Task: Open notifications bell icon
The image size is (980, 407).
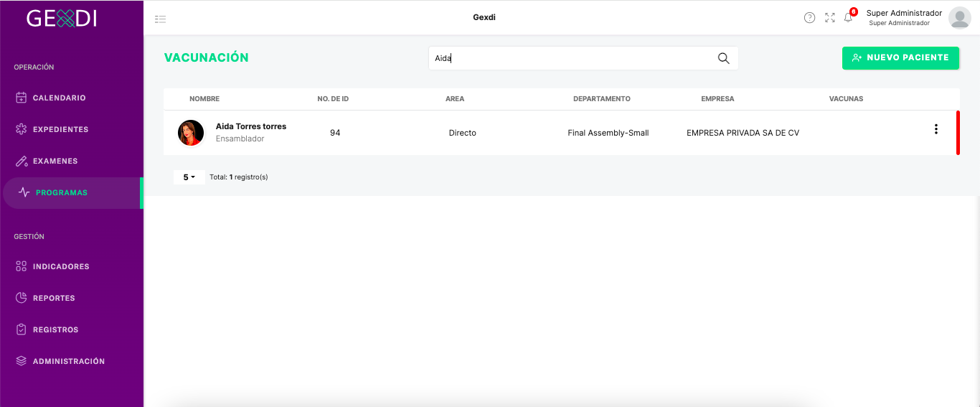Action: 848,18
